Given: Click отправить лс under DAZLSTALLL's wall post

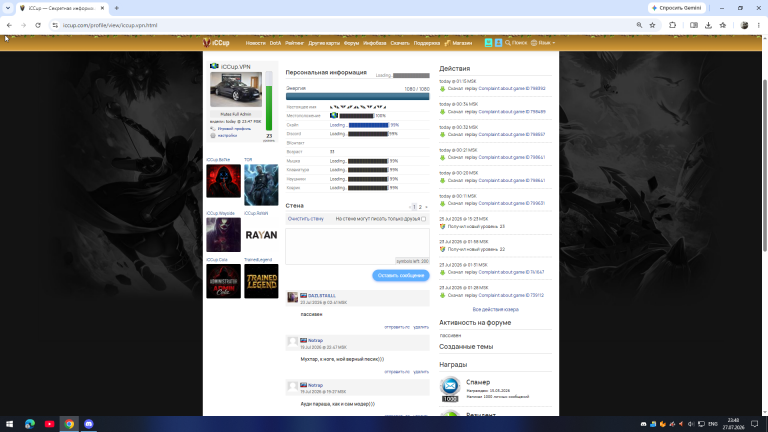Looking at the screenshot, I should [397, 327].
